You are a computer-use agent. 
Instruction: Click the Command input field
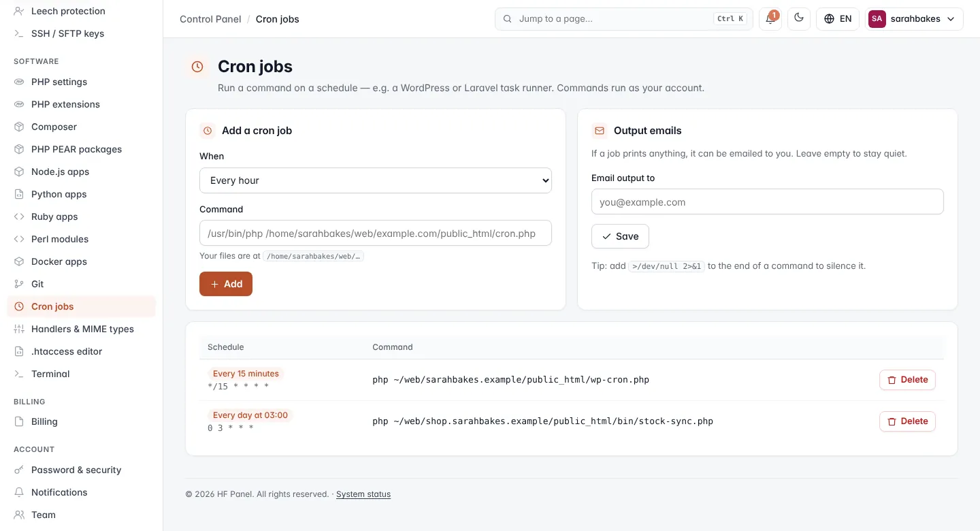(x=376, y=234)
